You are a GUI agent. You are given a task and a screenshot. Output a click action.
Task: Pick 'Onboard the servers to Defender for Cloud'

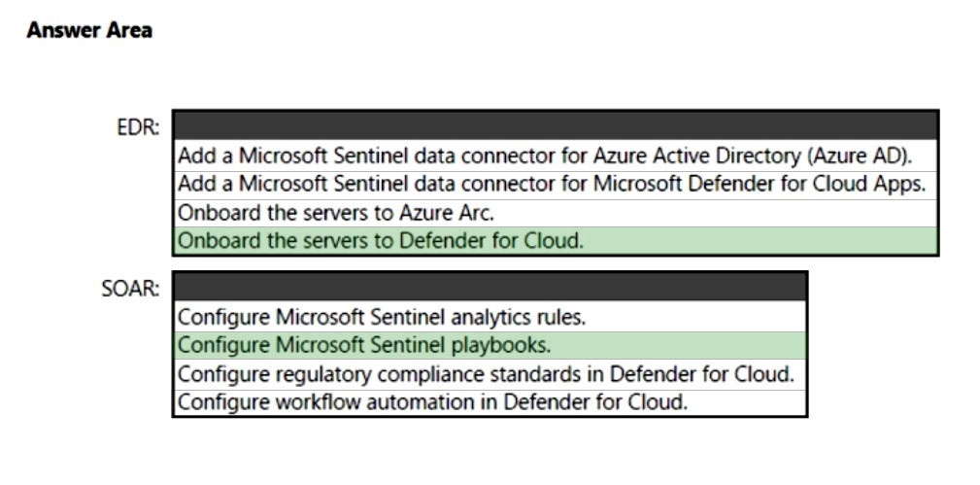pyautogui.click(x=380, y=240)
